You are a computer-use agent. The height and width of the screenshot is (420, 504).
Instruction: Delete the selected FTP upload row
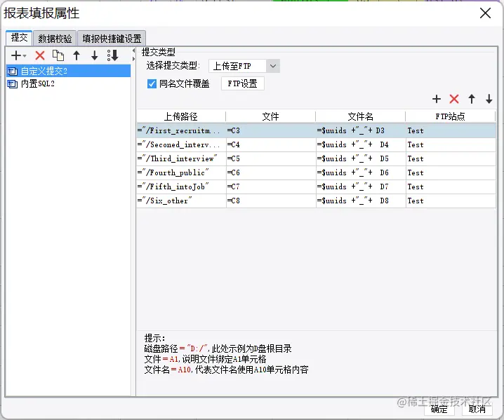tap(454, 99)
